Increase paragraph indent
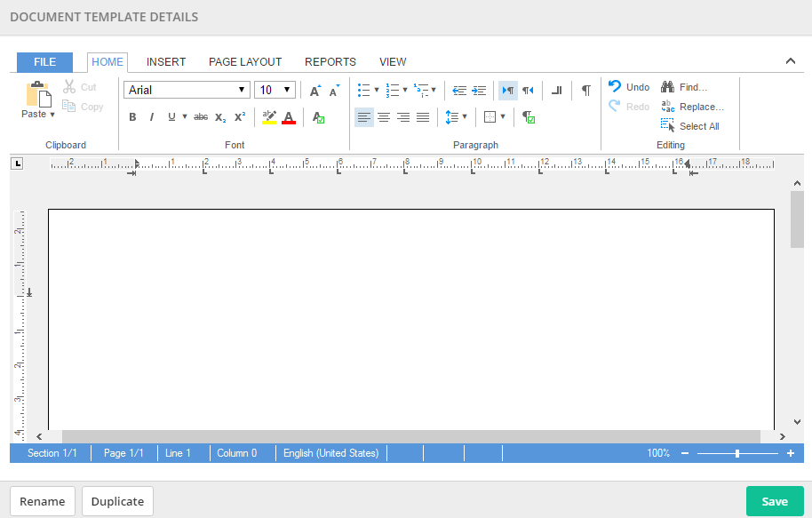This screenshot has height=518, width=812. coord(479,90)
